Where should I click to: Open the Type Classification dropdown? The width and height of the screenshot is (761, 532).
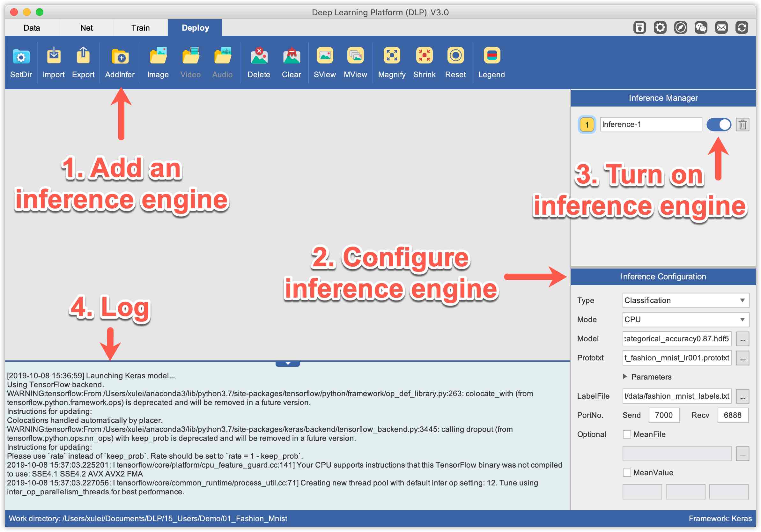pyautogui.click(x=685, y=300)
